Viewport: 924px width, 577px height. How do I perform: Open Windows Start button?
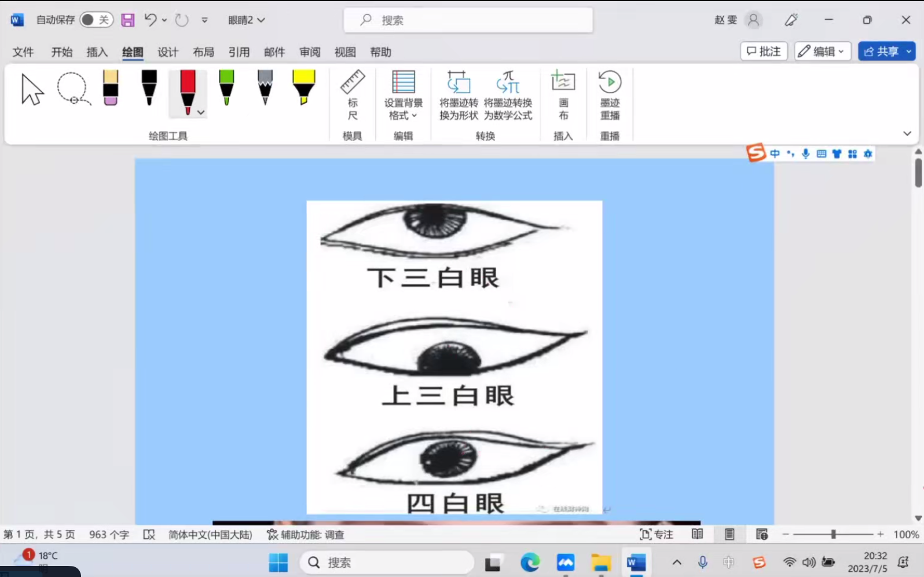pos(278,563)
